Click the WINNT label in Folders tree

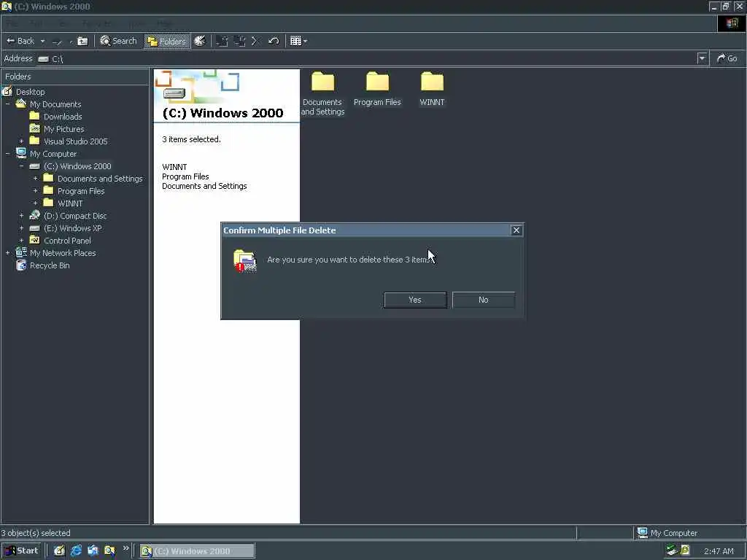click(x=70, y=203)
